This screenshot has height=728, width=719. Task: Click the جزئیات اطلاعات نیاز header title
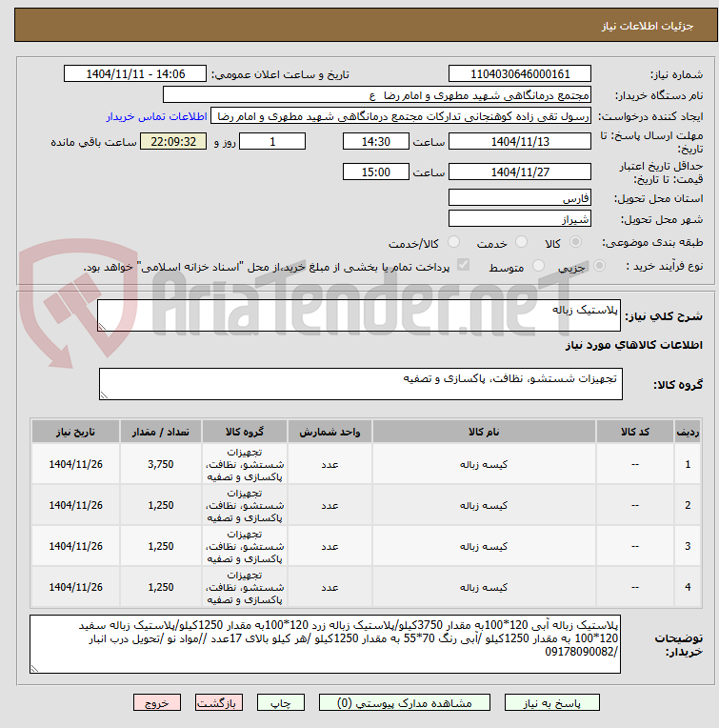click(648, 26)
